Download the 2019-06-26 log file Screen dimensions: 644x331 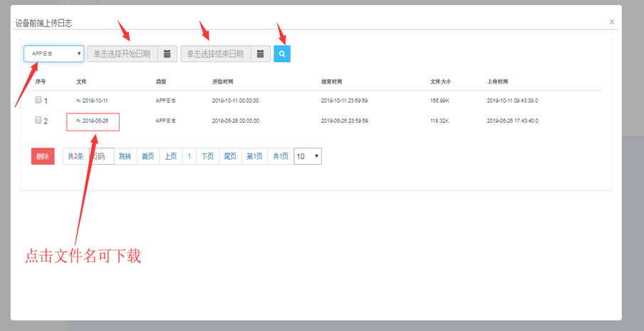95,121
